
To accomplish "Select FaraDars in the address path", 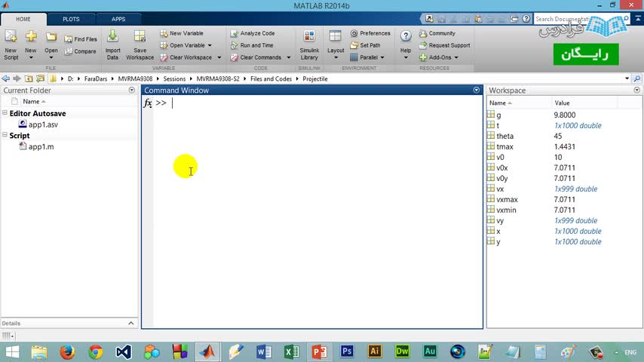I will coord(96,79).
